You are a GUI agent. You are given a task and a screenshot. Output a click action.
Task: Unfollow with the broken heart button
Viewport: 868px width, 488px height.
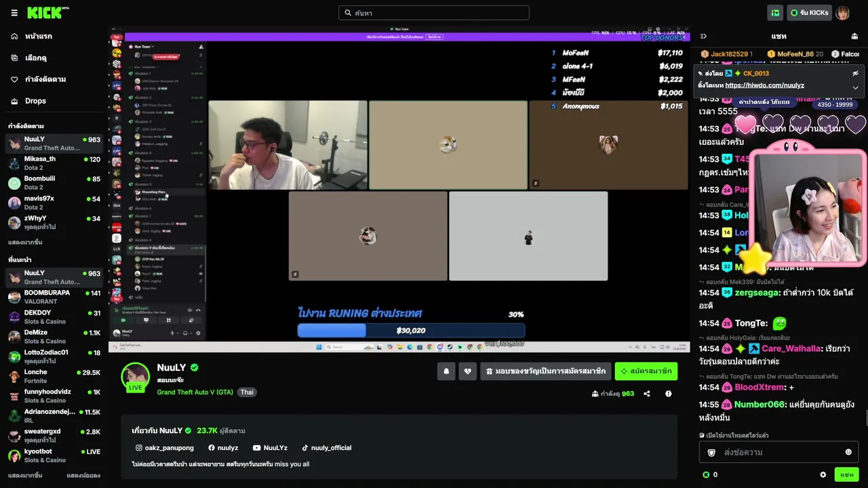(467, 371)
